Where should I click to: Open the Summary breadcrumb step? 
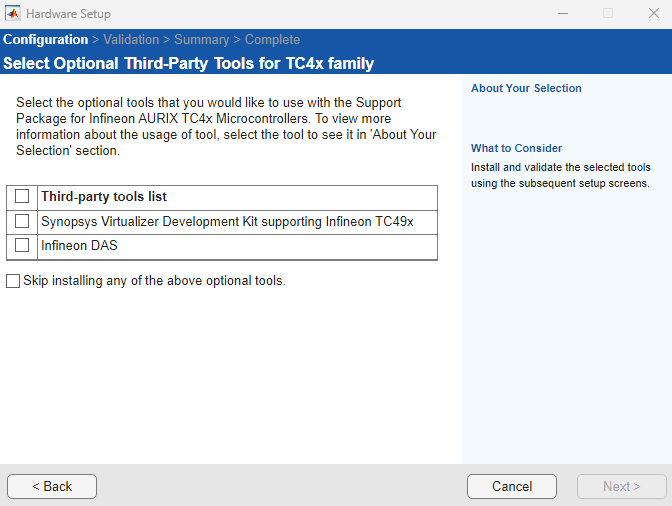point(201,40)
